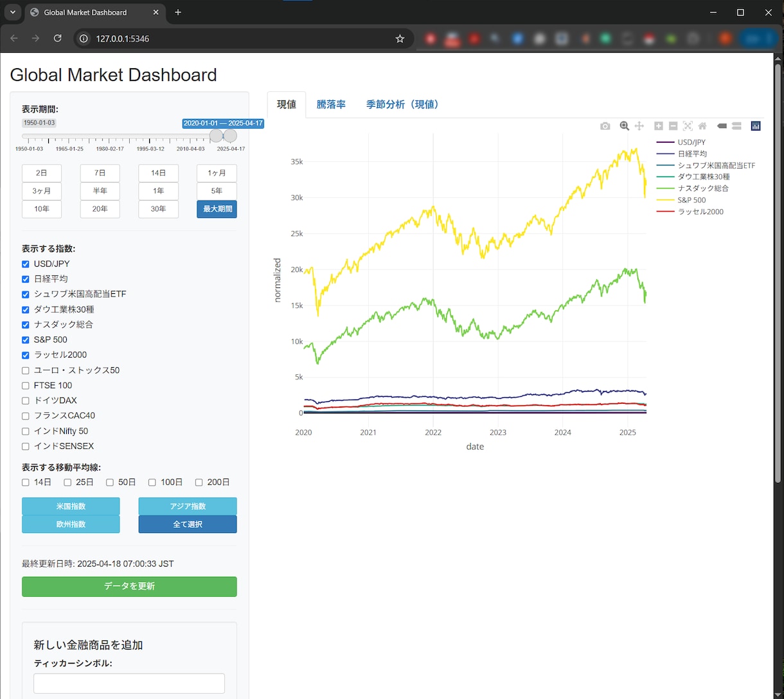Click the 米国指数 preset button

71,506
